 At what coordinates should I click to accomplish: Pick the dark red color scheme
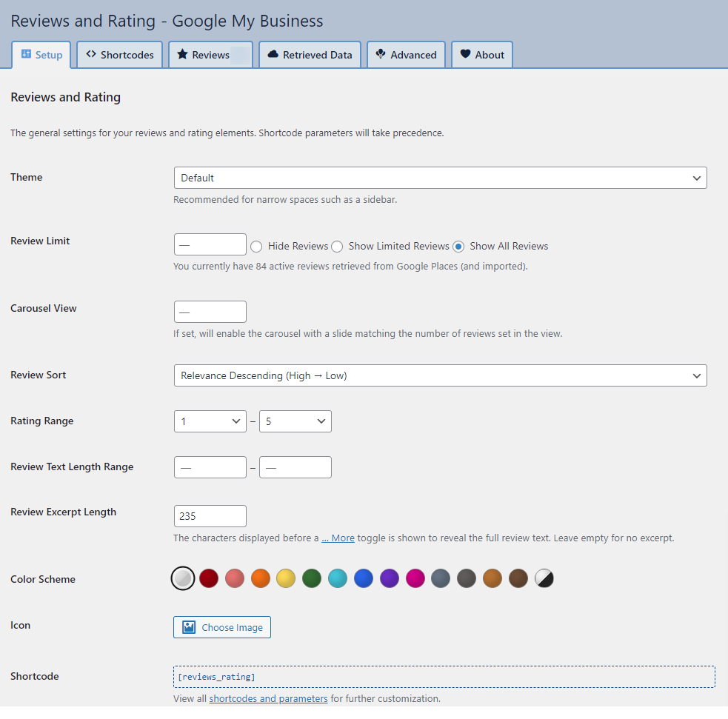coord(209,578)
